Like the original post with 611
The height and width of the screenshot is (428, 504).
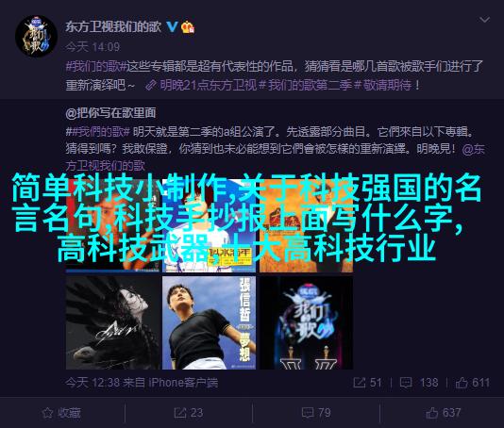tap(472, 383)
